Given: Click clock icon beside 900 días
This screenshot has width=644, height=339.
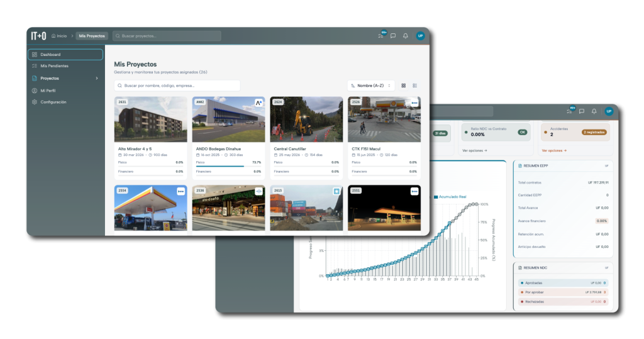Looking at the screenshot, I should click(x=151, y=155).
